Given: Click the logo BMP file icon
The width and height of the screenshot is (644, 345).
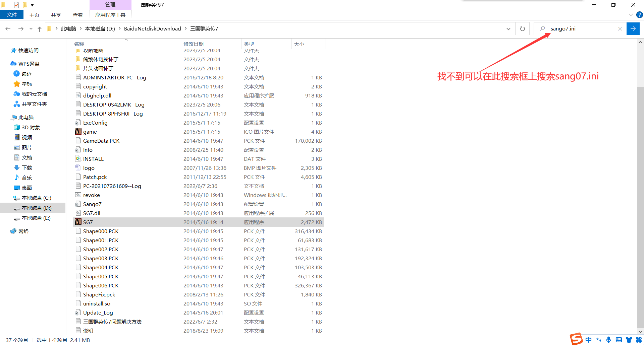Looking at the screenshot, I should (x=78, y=168).
